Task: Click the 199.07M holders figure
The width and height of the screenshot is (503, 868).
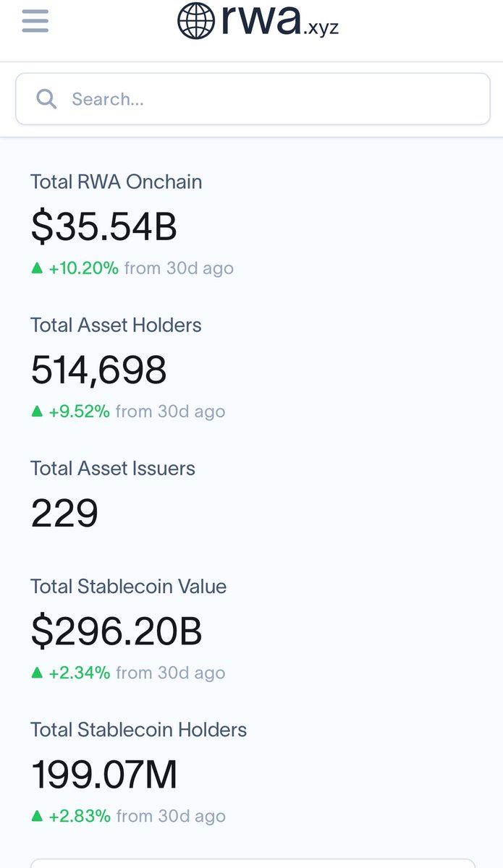Action: click(103, 775)
